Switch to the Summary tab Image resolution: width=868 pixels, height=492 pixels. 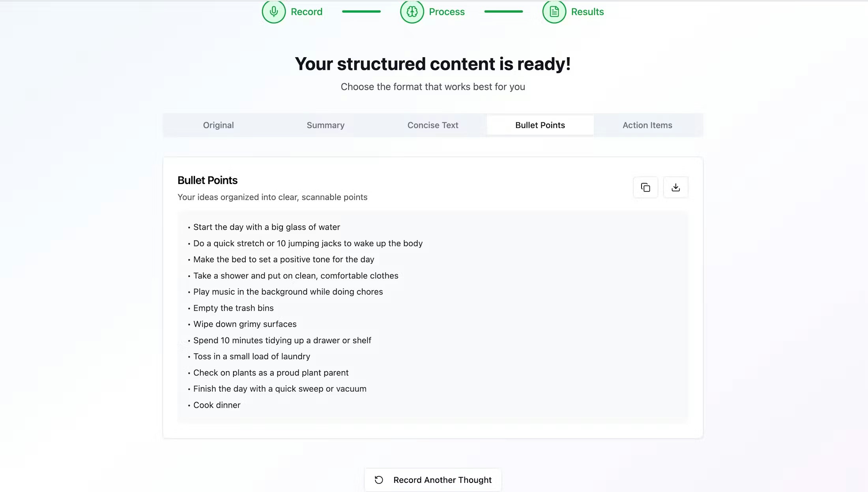325,125
